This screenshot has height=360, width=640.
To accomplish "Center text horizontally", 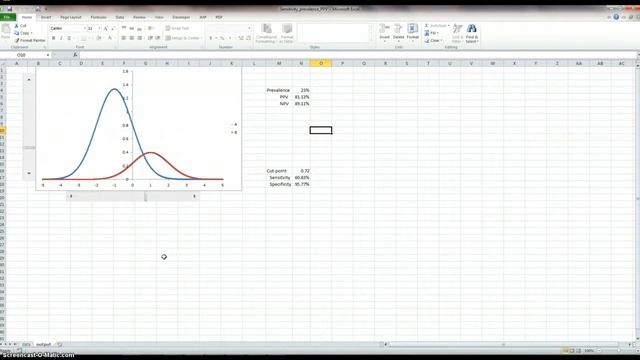I will pos(131,38).
